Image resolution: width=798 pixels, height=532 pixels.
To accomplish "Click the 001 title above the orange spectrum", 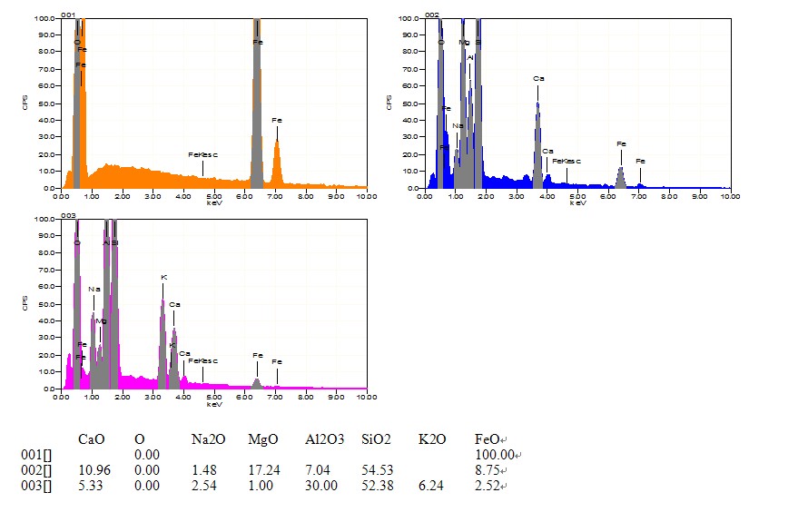I will (68, 15).
